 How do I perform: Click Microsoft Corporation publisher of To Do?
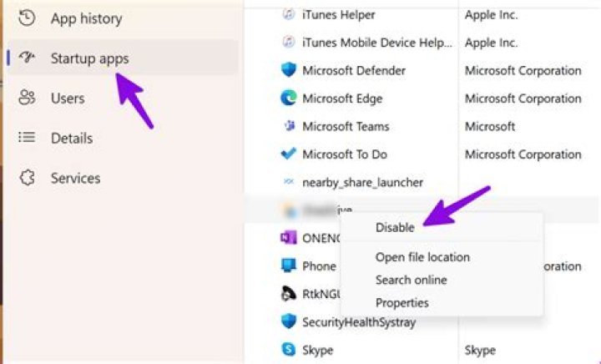[x=523, y=154]
